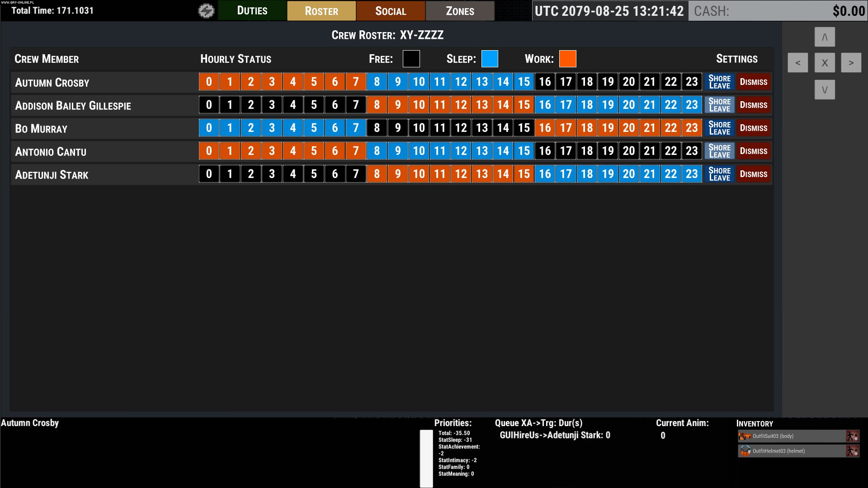
Task: Open the Social tab
Action: point(391,10)
